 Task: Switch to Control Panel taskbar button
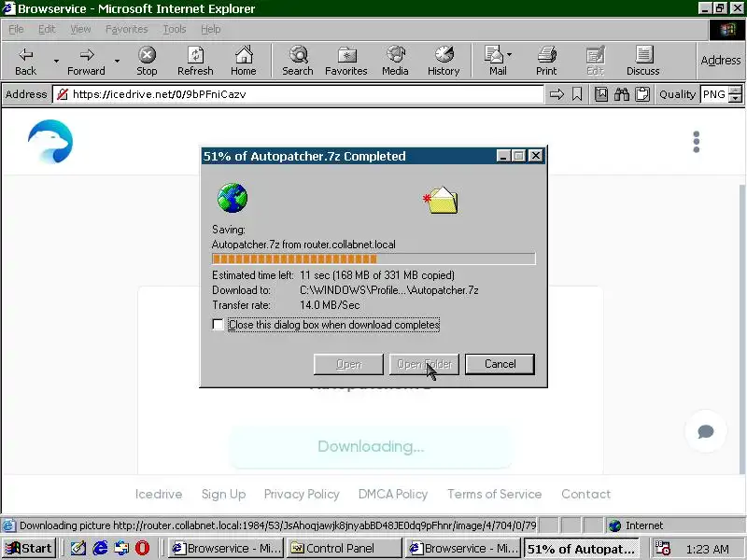point(345,548)
